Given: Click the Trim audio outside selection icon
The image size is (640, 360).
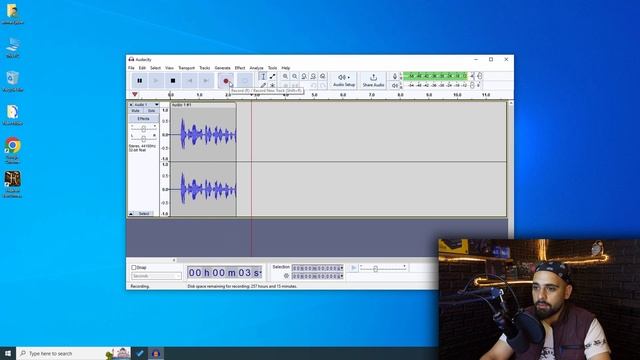Looking at the screenshot, I should 285,85.
